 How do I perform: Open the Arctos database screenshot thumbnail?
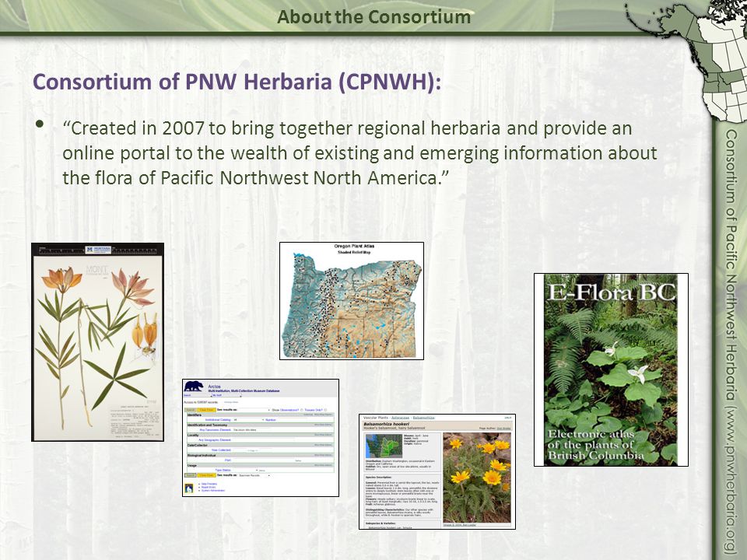(x=261, y=438)
